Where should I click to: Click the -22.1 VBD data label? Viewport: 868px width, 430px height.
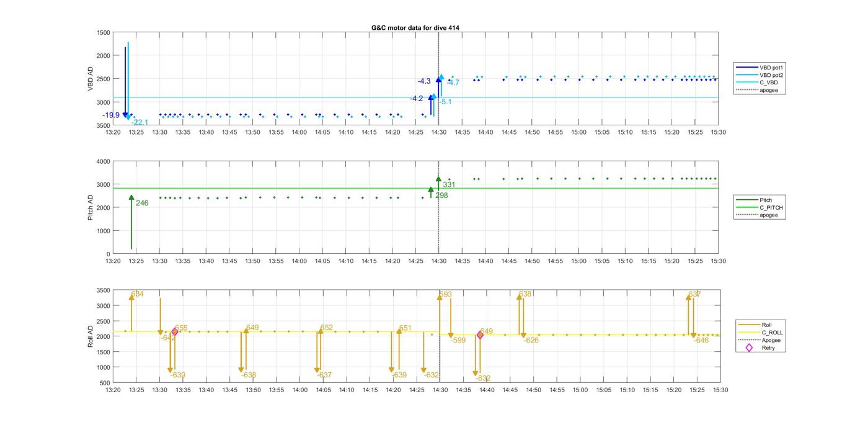139,122
